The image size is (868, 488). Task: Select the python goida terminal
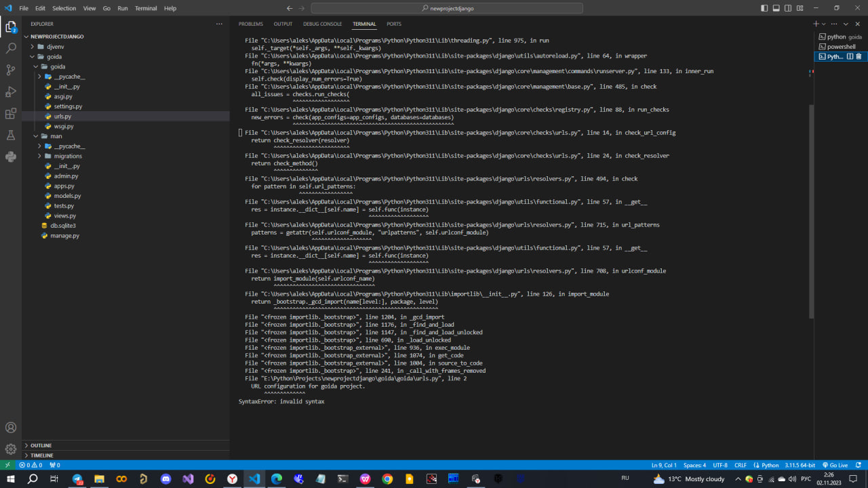(x=840, y=37)
